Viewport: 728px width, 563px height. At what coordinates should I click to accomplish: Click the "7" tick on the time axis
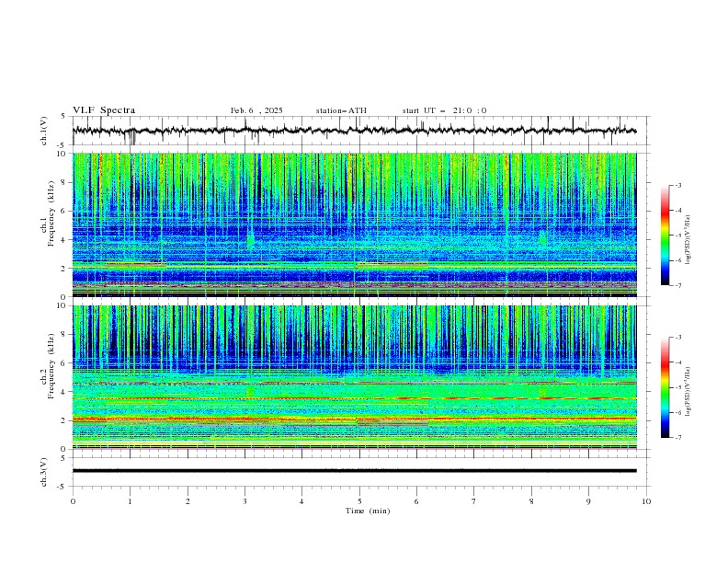point(474,501)
